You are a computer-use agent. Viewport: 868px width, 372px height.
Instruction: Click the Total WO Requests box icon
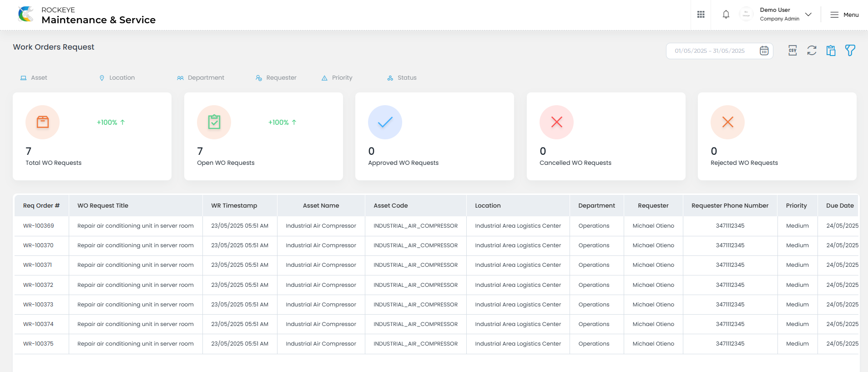43,122
